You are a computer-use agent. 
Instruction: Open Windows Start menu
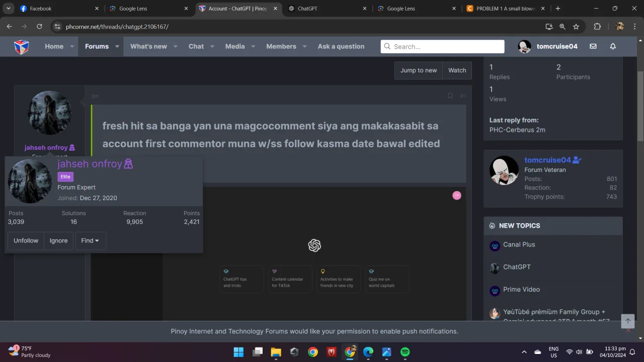(x=238, y=352)
